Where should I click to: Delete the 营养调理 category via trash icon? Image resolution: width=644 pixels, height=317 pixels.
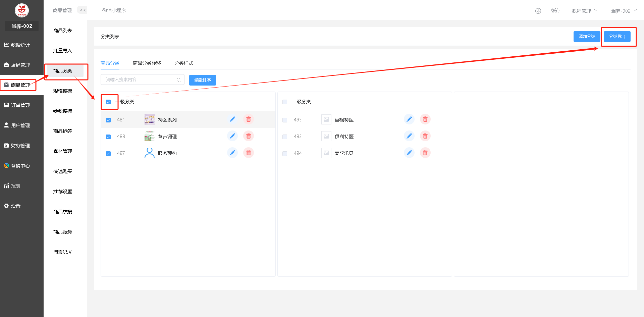pyautogui.click(x=248, y=136)
